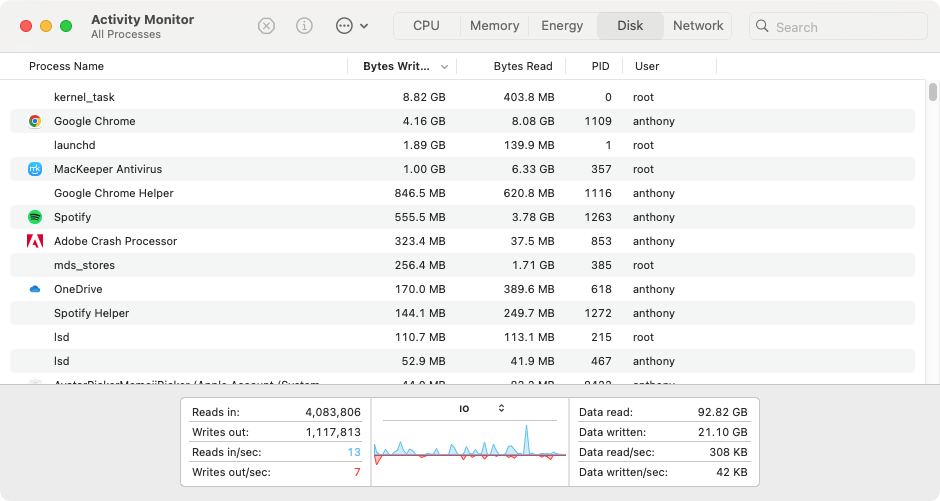
Task: Click the Spotify app icon
Action: coord(35,217)
